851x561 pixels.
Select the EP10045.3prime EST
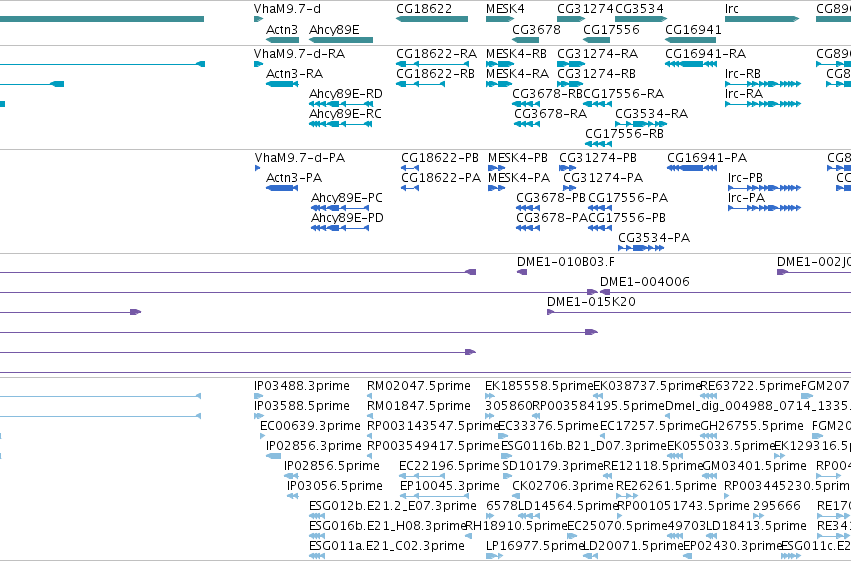[434, 496]
